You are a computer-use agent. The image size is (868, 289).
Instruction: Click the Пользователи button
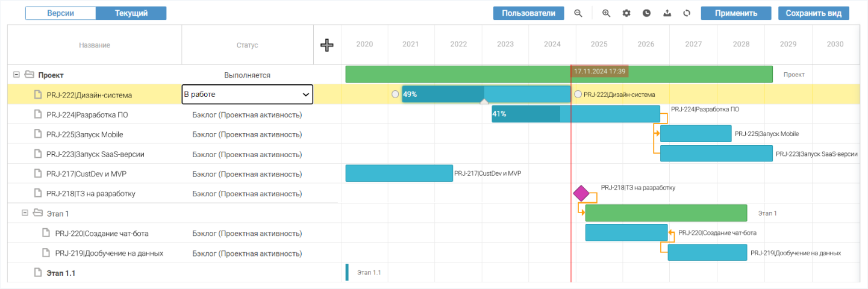pos(529,13)
